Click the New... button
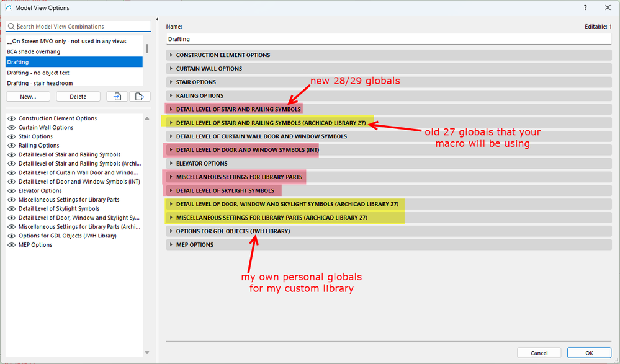The width and height of the screenshot is (620, 364). (x=28, y=97)
